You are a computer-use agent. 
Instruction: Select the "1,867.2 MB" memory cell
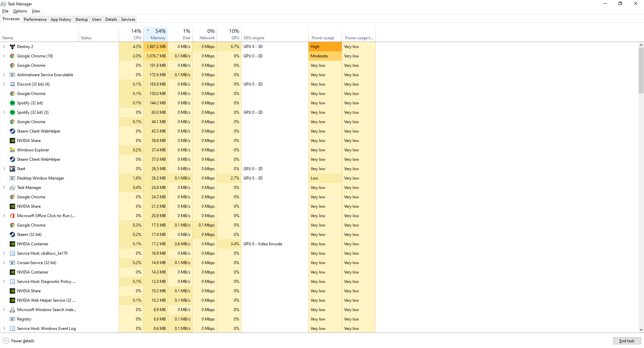156,47
